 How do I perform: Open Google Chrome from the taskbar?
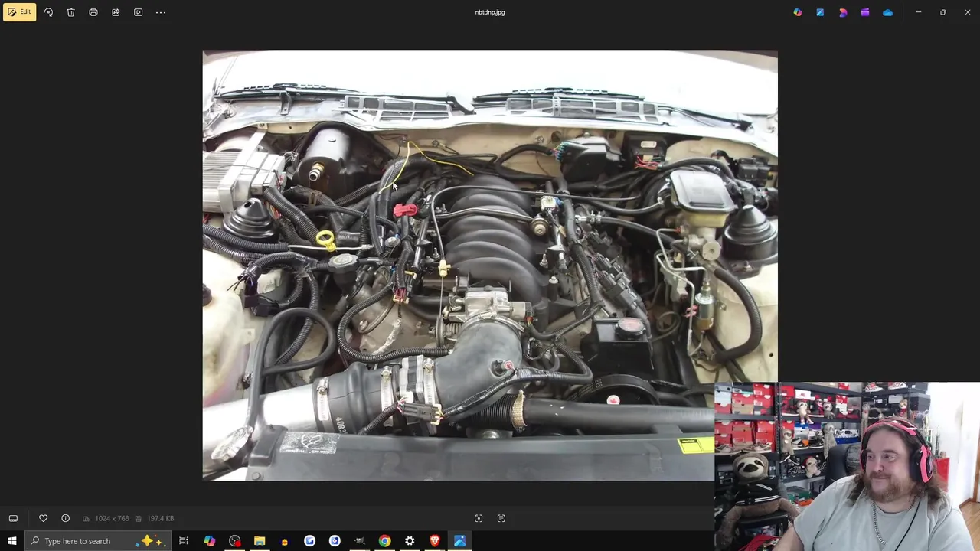pyautogui.click(x=384, y=541)
